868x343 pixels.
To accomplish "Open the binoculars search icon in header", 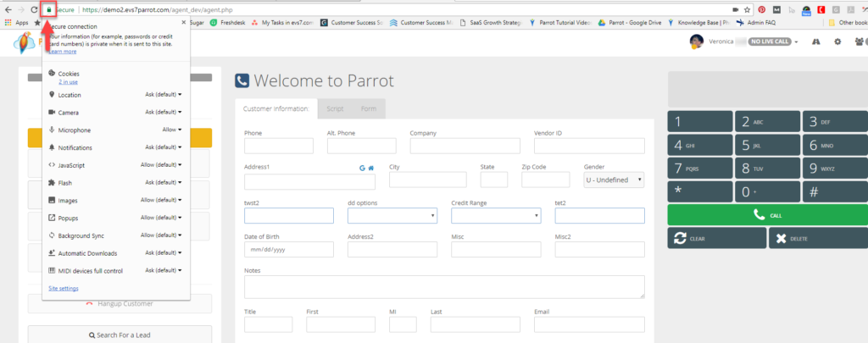I will point(816,41).
